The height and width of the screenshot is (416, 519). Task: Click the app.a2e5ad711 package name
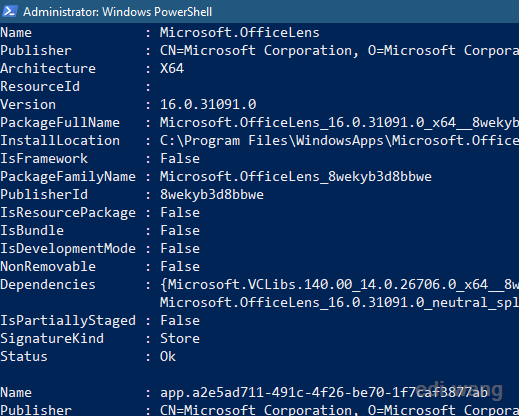(324, 392)
